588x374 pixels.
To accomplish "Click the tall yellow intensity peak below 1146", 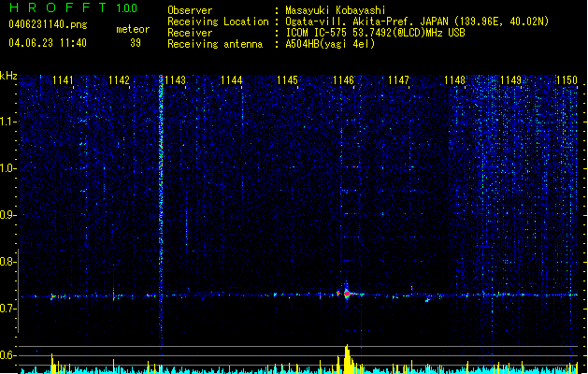I will (348, 359).
